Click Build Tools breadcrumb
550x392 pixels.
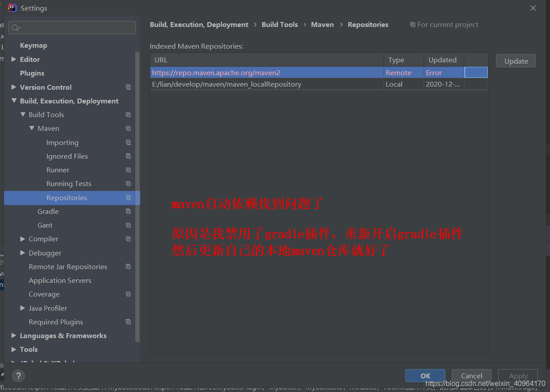280,25
